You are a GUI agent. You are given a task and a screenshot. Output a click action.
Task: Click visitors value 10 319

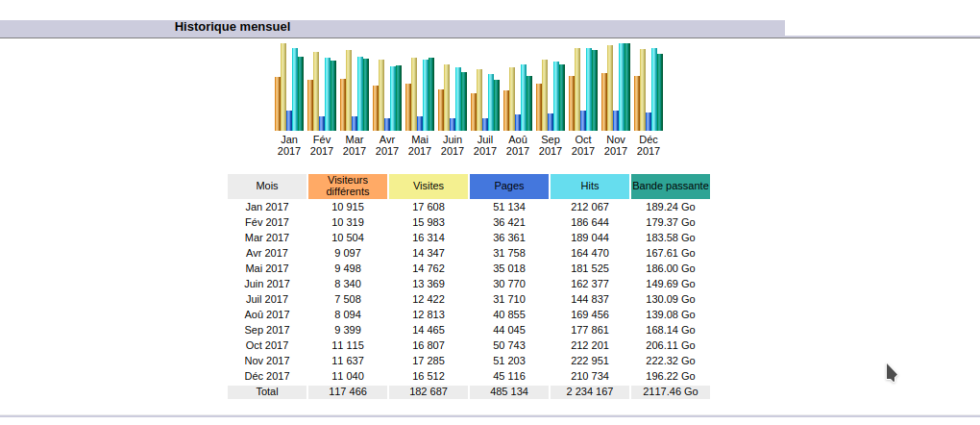(348, 222)
